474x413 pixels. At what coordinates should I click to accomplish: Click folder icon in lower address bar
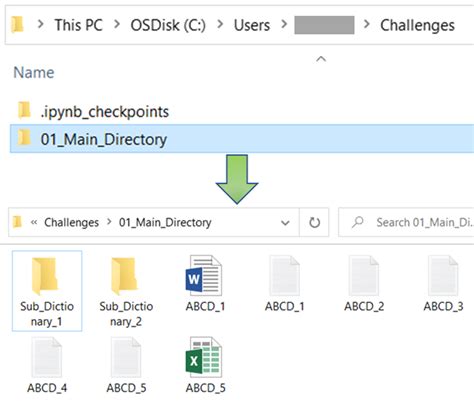coord(17,222)
